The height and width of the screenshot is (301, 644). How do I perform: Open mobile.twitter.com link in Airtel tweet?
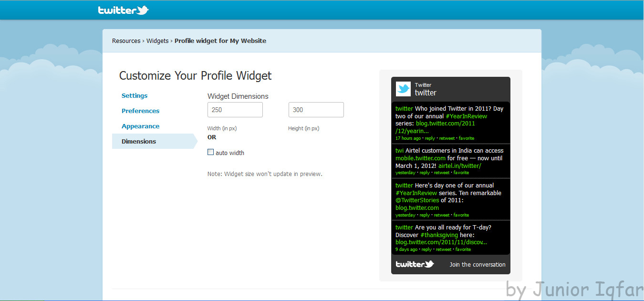pyautogui.click(x=420, y=158)
